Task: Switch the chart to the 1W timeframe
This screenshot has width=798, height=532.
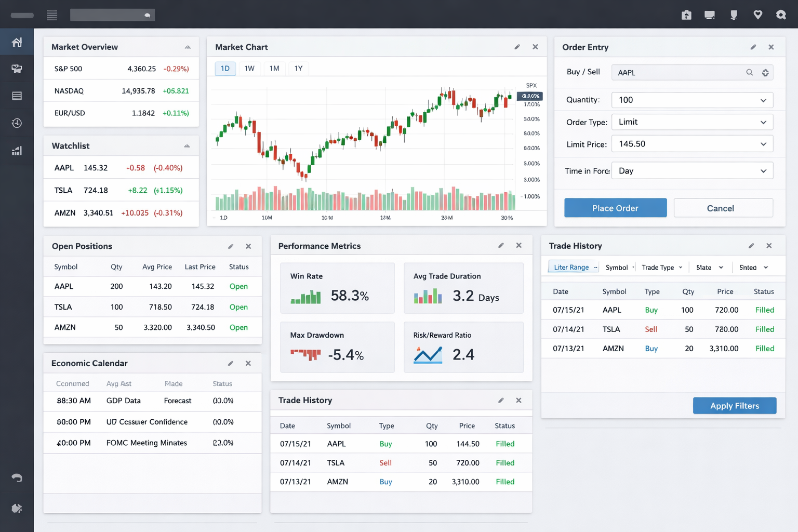Action: click(x=249, y=69)
